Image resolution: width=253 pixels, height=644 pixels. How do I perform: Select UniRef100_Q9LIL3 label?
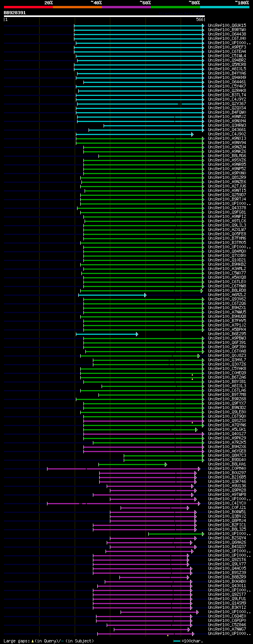[227, 225]
